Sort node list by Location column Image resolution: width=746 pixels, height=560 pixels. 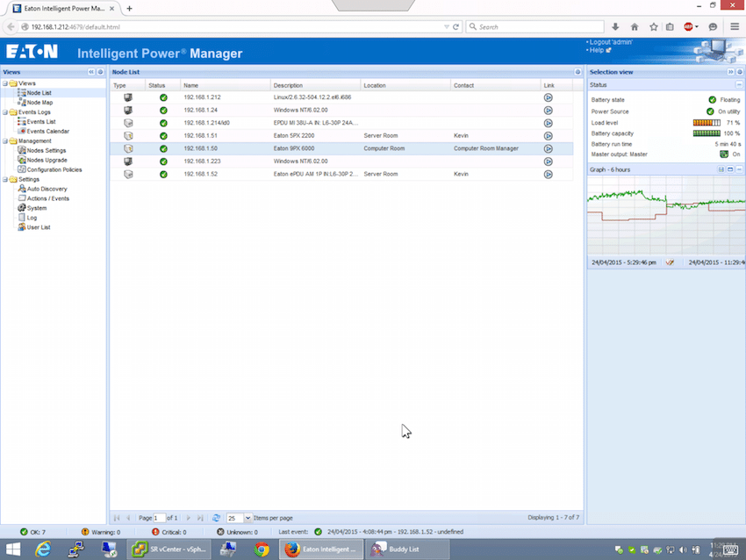[x=405, y=86]
